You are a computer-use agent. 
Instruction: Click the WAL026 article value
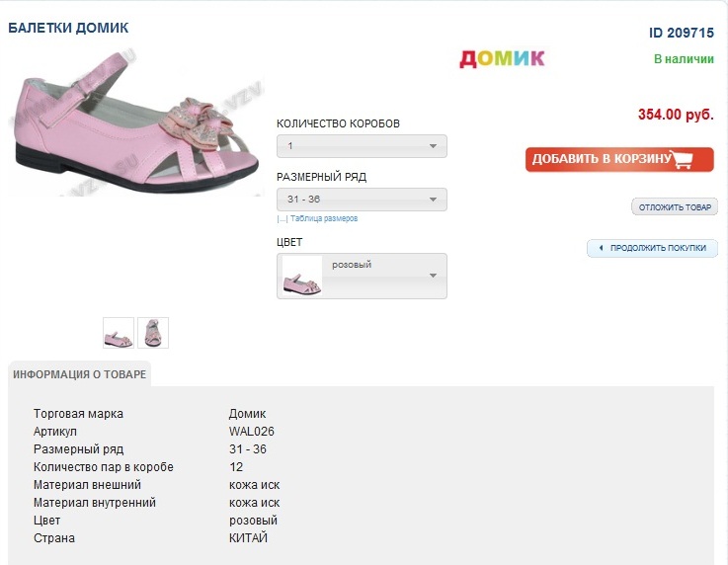[x=252, y=432]
